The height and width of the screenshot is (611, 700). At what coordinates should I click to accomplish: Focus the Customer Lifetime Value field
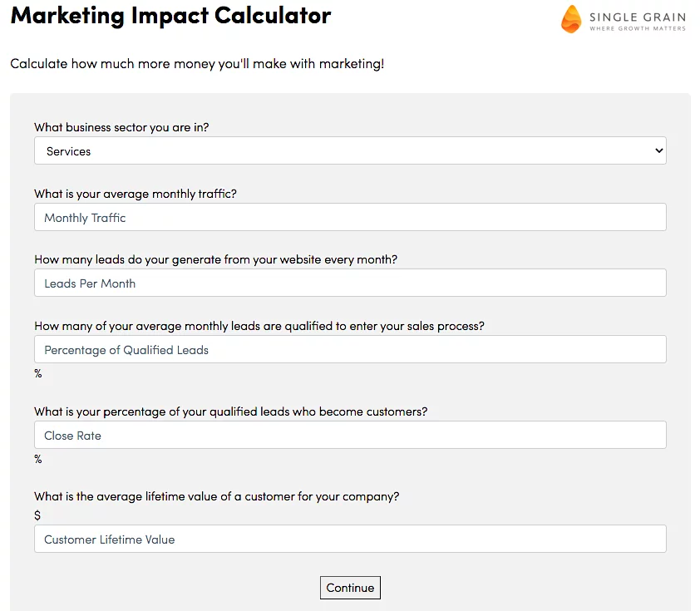[350, 540]
